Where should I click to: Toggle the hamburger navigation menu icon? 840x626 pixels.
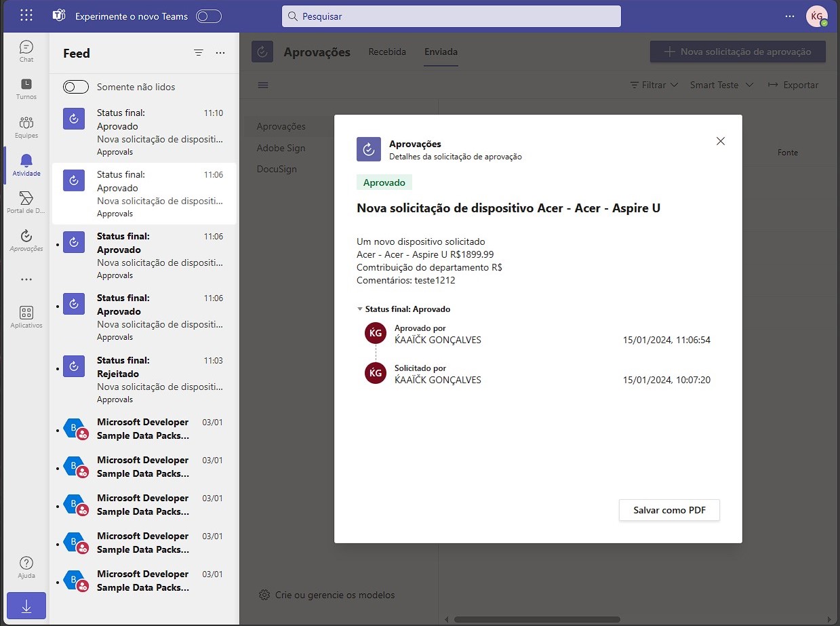263,85
